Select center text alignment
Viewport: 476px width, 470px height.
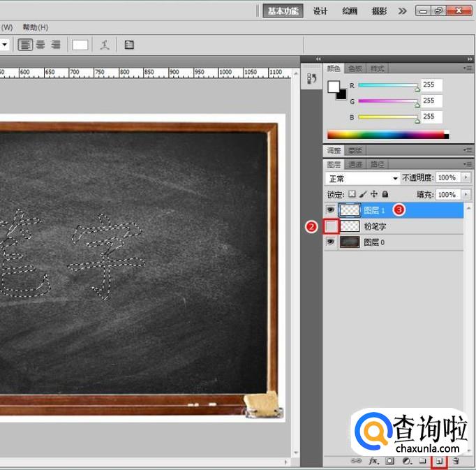click(x=40, y=45)
